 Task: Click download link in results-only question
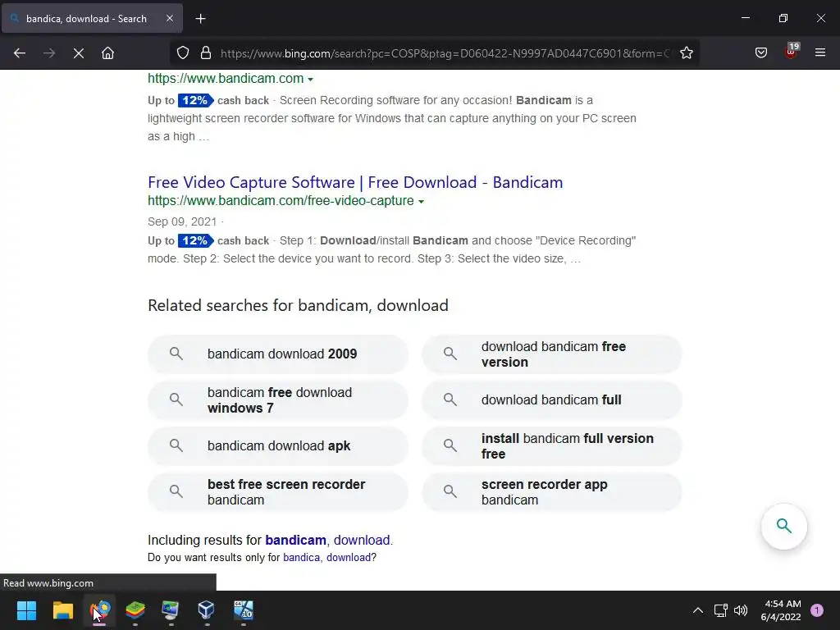coord(348,558)
